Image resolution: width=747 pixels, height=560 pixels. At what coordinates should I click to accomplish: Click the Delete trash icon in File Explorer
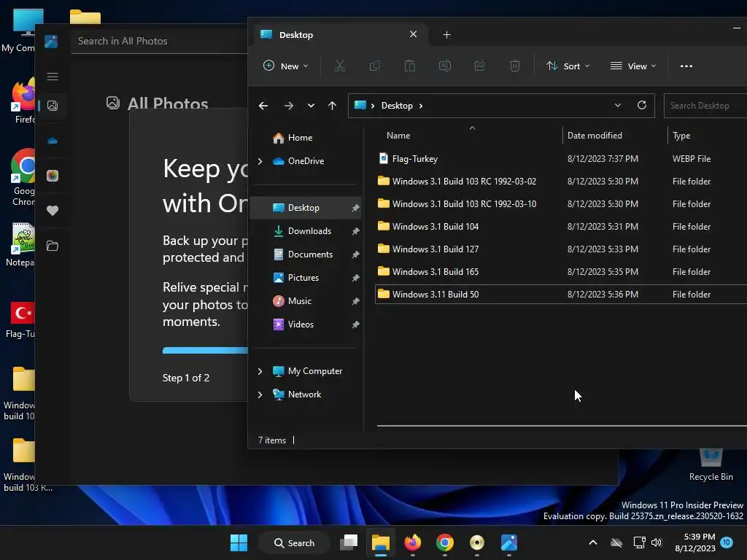[x=514, y=66]
